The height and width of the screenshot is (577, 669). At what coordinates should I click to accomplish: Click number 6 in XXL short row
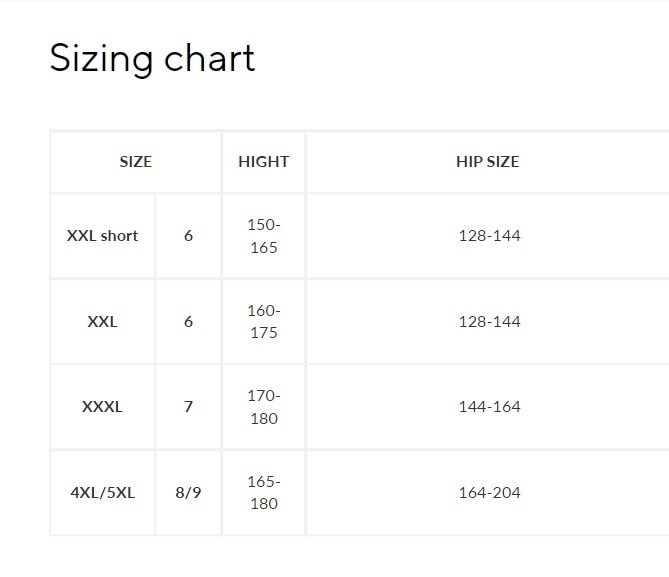188,236
